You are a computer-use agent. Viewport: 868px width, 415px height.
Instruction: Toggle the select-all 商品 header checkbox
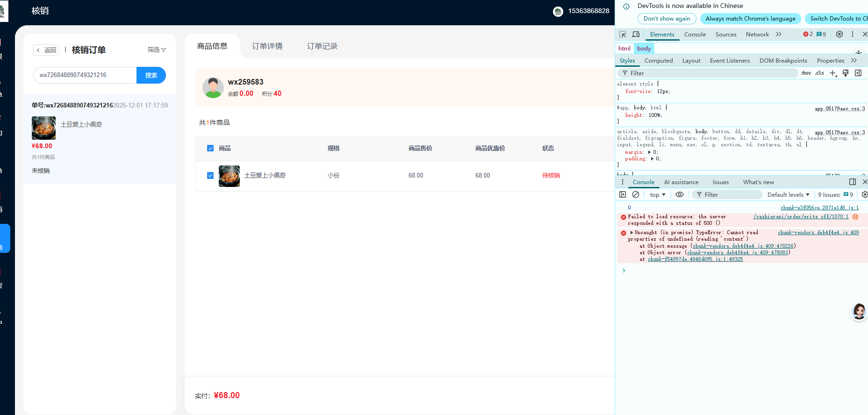pos(210,148)
